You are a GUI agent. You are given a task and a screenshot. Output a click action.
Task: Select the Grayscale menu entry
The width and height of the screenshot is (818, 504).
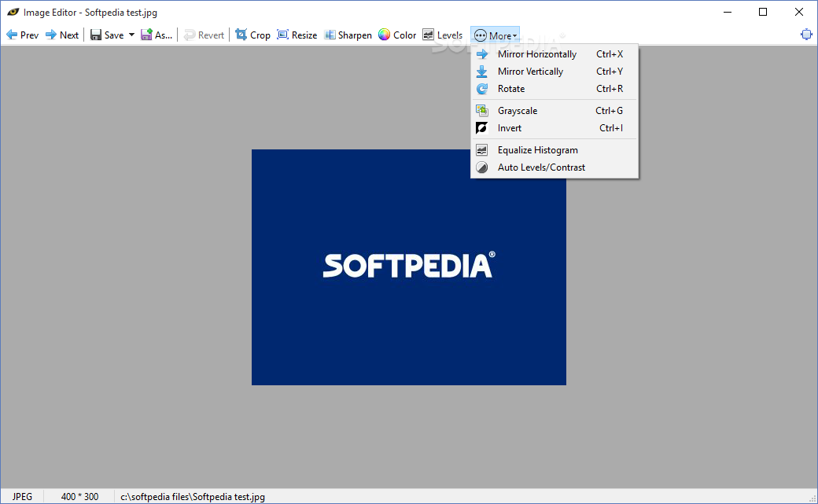pyautogui.click(x=554, y=111)
